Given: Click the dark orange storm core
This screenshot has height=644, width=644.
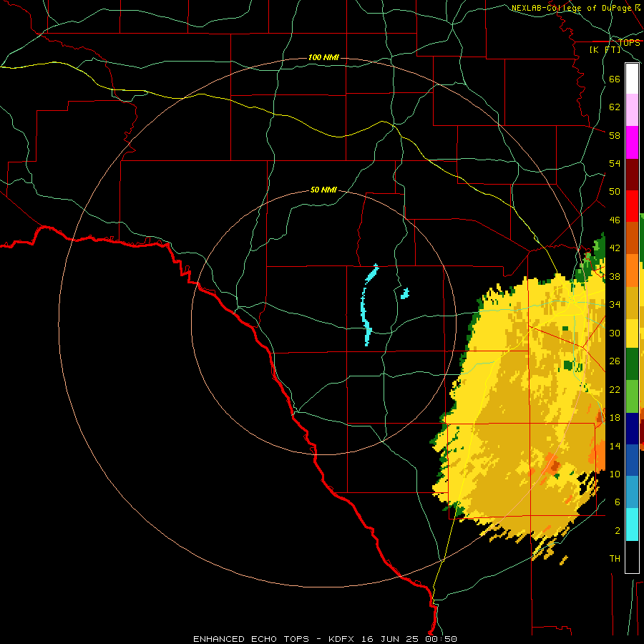Looking at the screenshot, I should click(555, 466).
